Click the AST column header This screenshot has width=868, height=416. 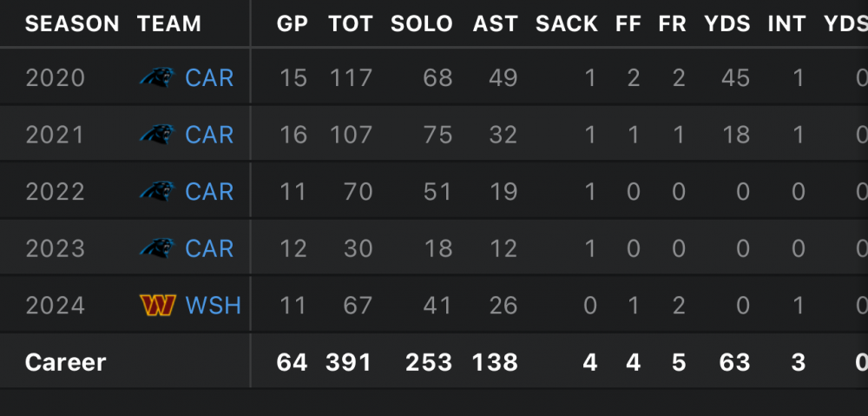pos(496,23)
